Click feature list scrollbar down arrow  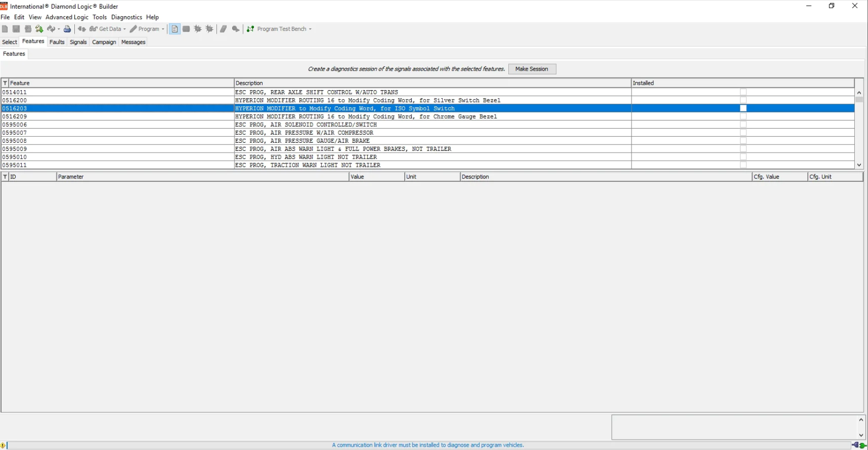(x=859, y=165)
